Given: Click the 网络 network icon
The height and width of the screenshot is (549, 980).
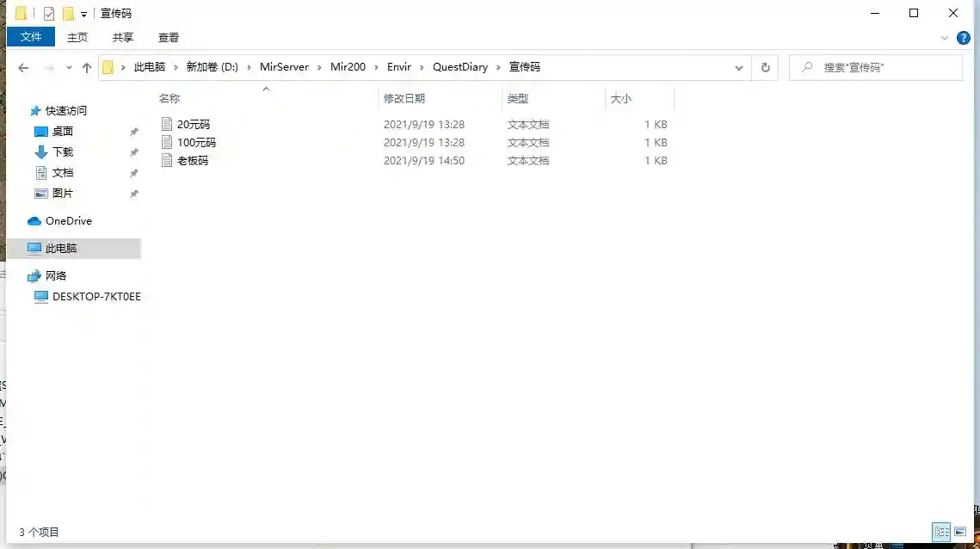Looking at the screenshot, I should [34, 275].
